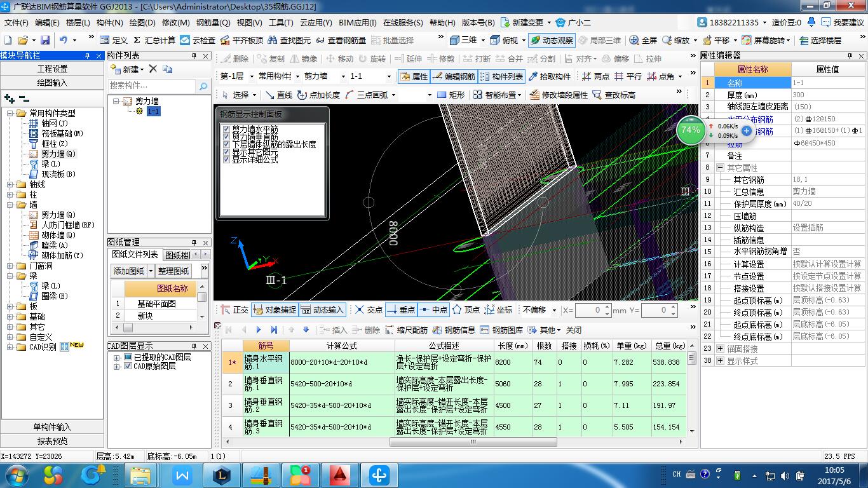Viewport: 868px width, 488px height.
Task: Open the 1-1 component name dropdown
Action: pyautogui.click(x=390, y=76)
